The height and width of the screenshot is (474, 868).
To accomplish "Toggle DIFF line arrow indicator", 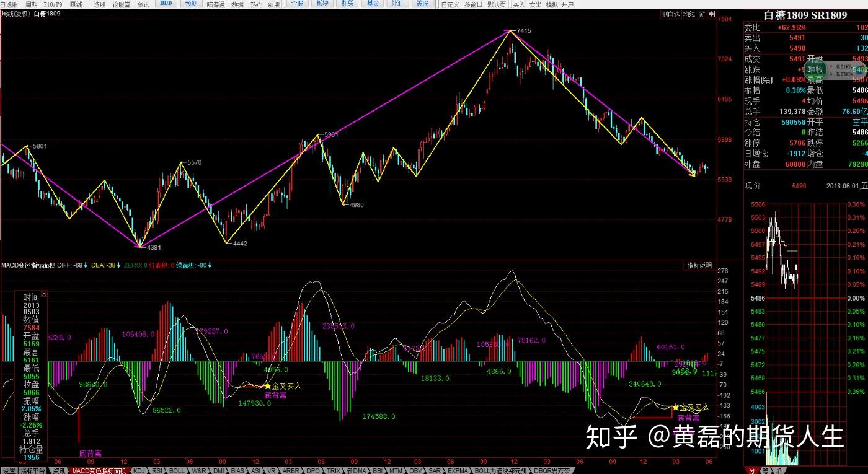I will [86, 265].
